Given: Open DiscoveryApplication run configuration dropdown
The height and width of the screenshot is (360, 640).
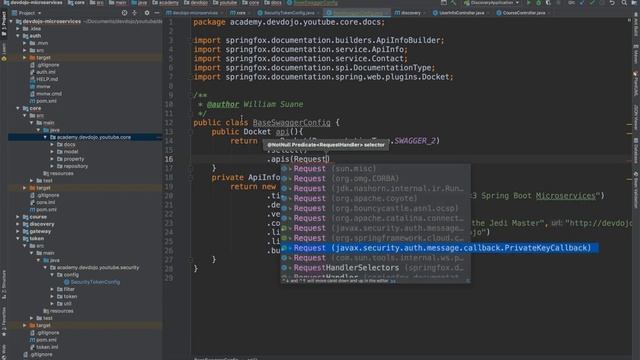Looking at the screenshot, I should (x=491, y=3).
